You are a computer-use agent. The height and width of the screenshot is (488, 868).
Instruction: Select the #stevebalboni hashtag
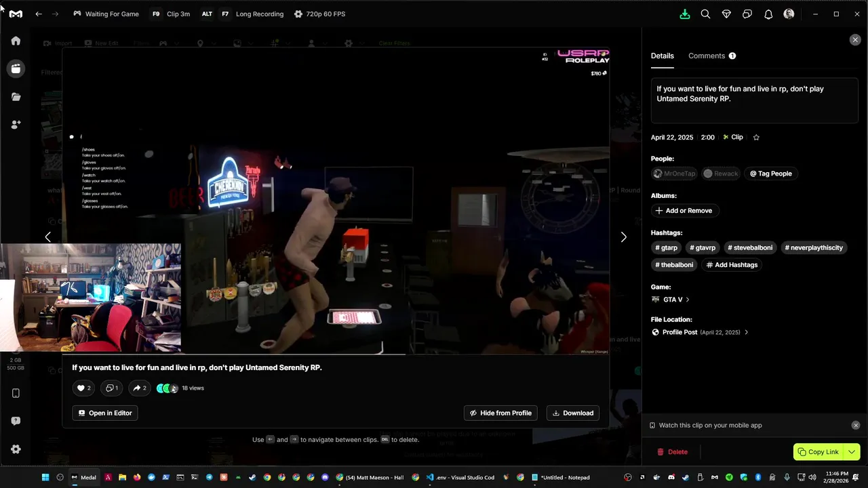(x=750, y=247)
